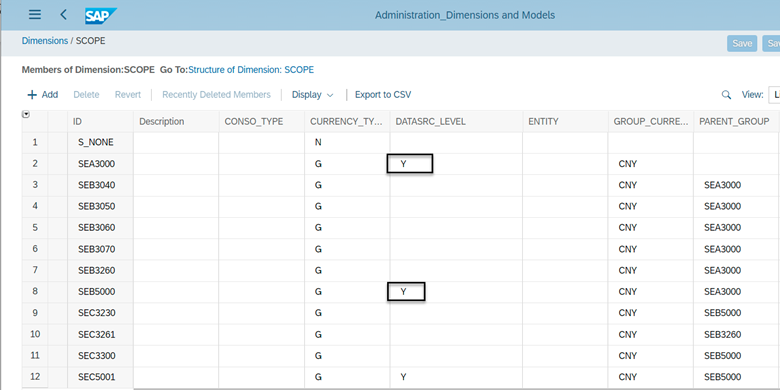Click the SEB3040 ID cell

point(100,185)
